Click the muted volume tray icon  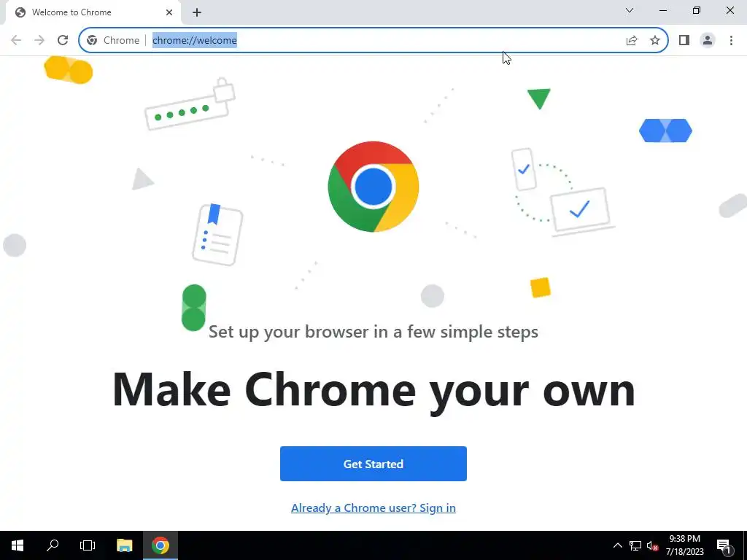click(652, 545)
